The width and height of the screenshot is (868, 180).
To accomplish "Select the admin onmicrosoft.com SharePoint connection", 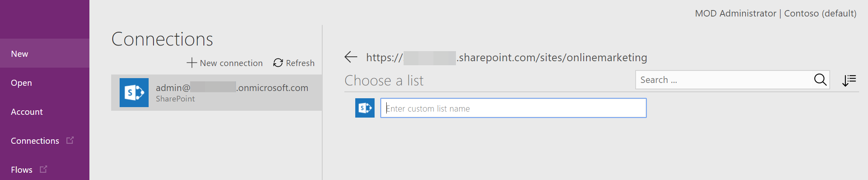I will pyautogui.click(x=216, y=93).
